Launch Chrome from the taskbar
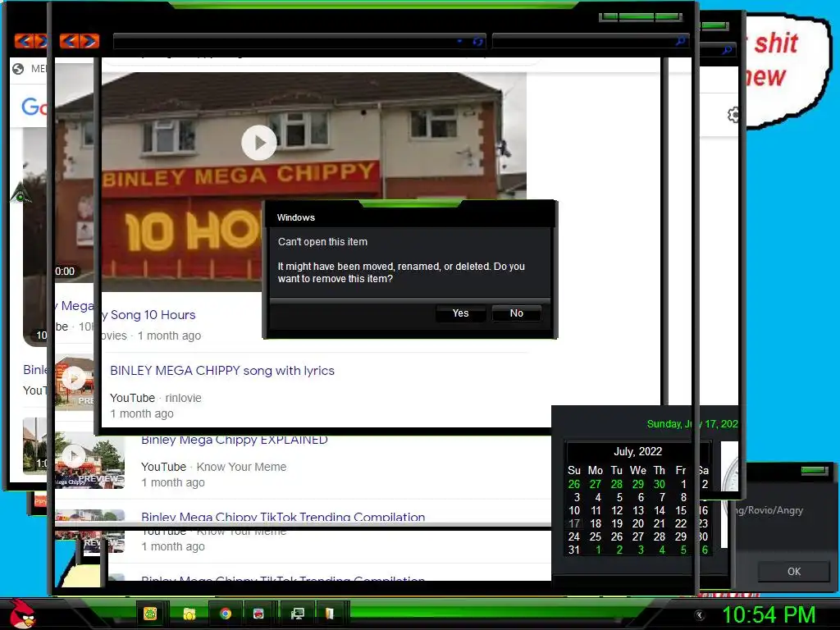 (226, 614)
